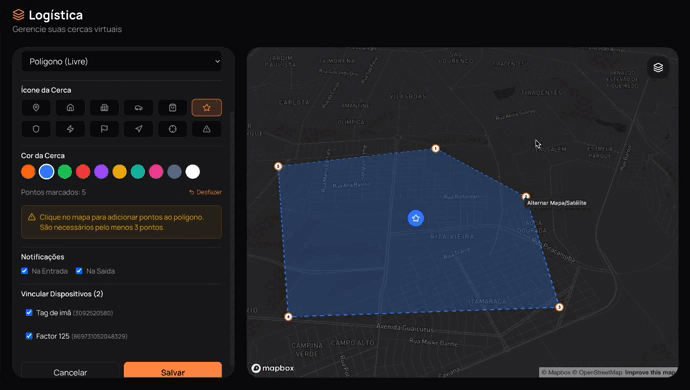Screen dimensions: 690x390
Task: Select the map pin fence icon
Action: tap(36, 107)
